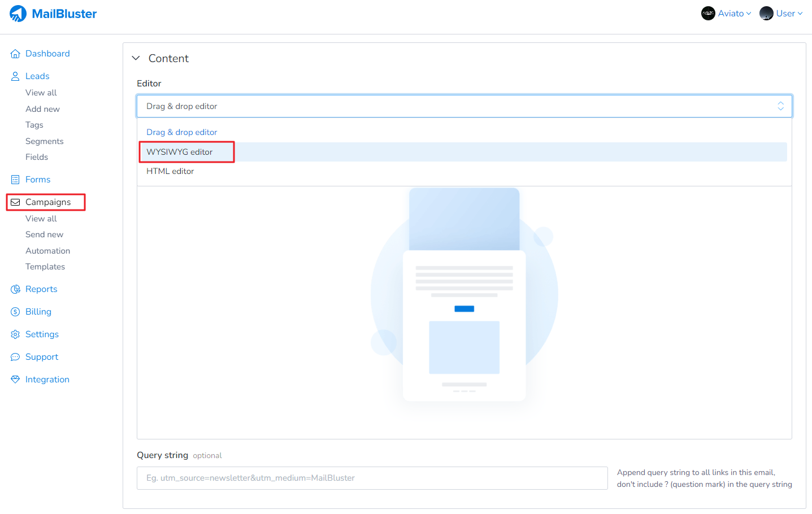The image size is (812, 514).
Task: Click the Editor select box
Action: [463, 106]
